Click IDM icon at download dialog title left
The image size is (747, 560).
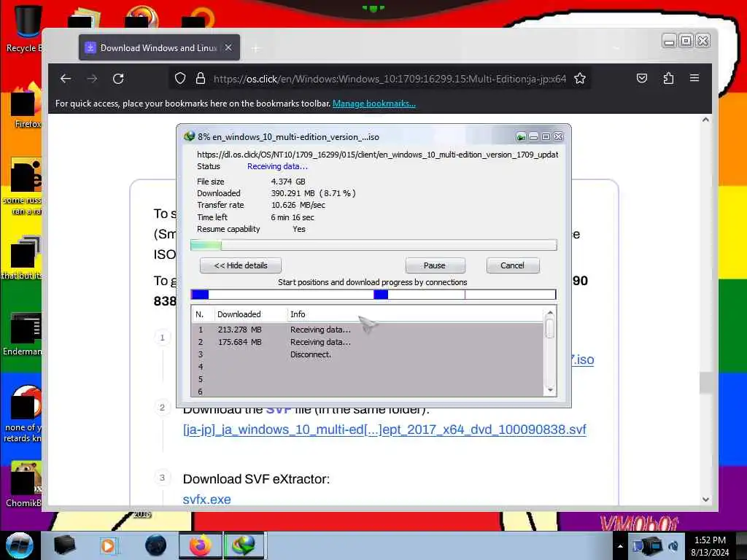click(189, 136)
